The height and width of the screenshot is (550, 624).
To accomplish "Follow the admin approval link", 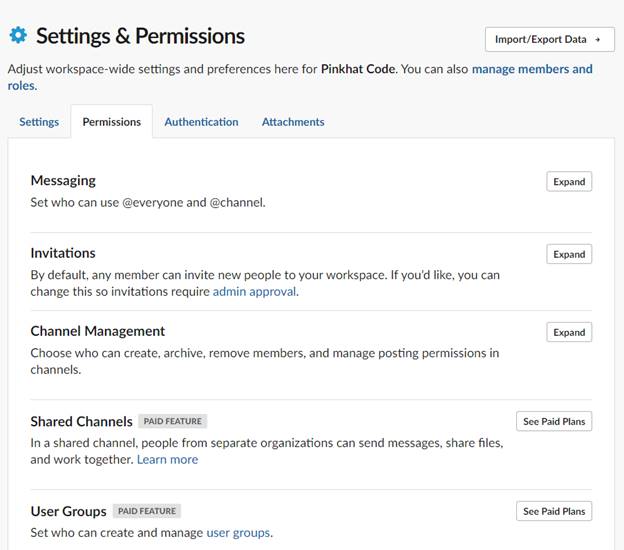I will pyautogui.click(x=254, y=292).
